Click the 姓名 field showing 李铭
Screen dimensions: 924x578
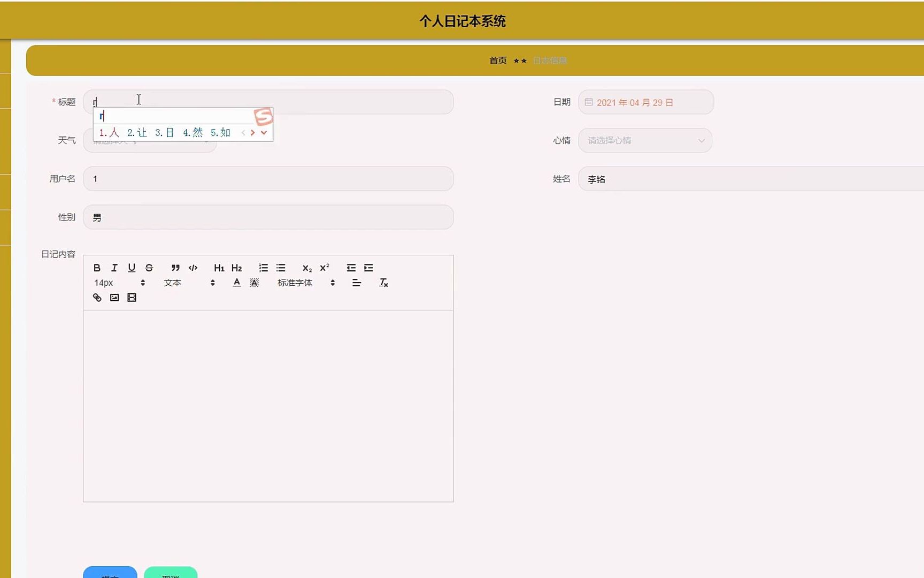pyautogui.click(x=751, y=179)
